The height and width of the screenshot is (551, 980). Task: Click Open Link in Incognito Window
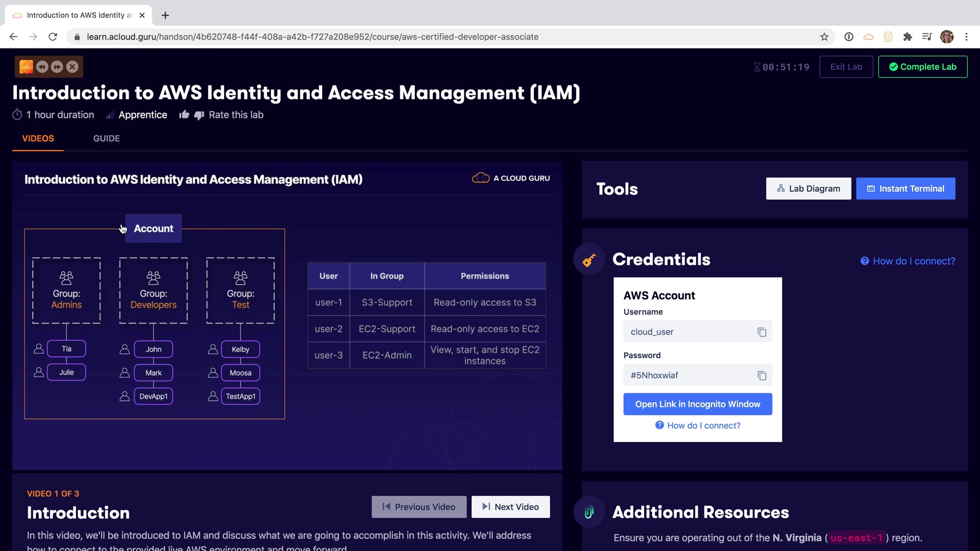click(x=697, y=404)
